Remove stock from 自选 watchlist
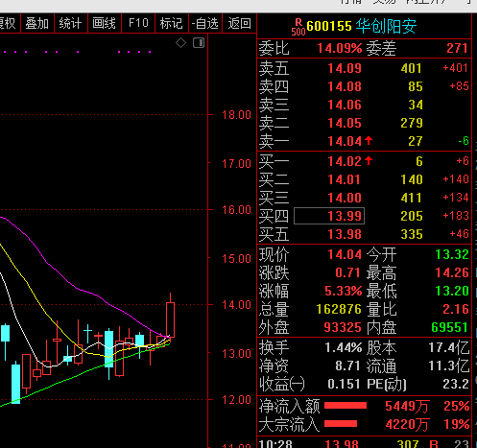 [x=205, y=23]
